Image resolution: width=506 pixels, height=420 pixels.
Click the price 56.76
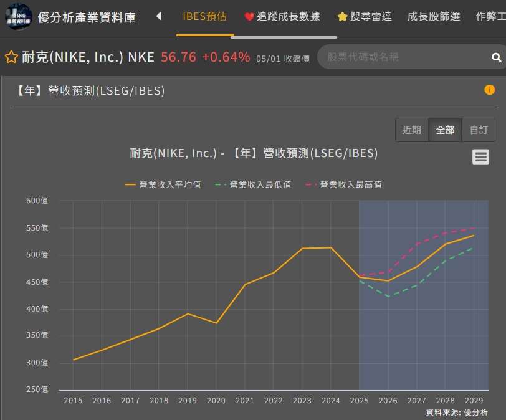(178, 57)
